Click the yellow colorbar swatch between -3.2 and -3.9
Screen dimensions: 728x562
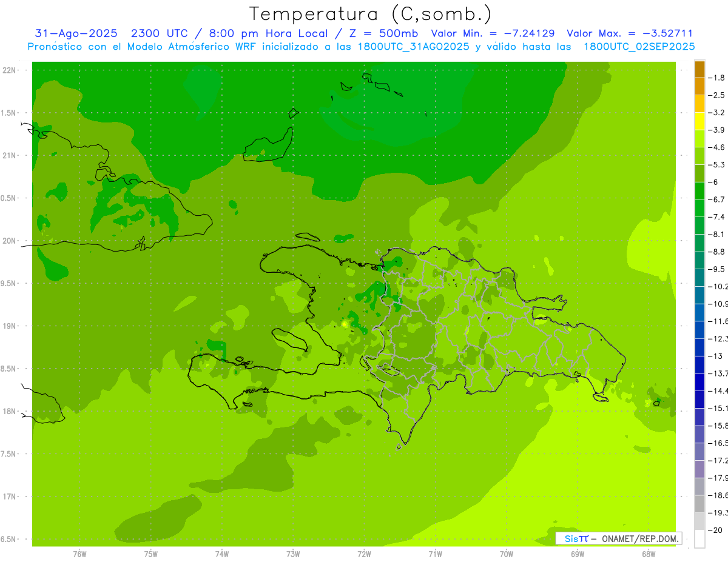(x=699, y=121)
